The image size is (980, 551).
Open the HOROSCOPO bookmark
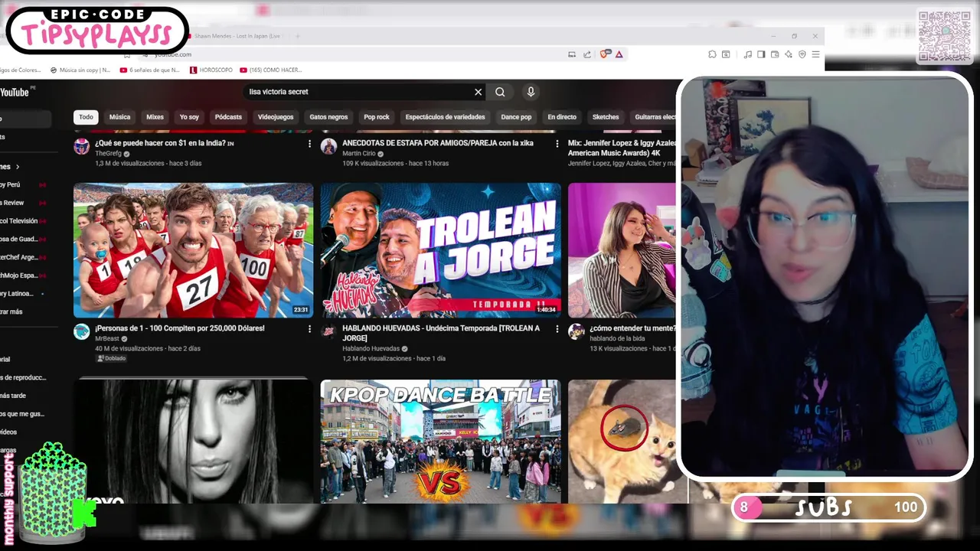click(x=211, y=70)
